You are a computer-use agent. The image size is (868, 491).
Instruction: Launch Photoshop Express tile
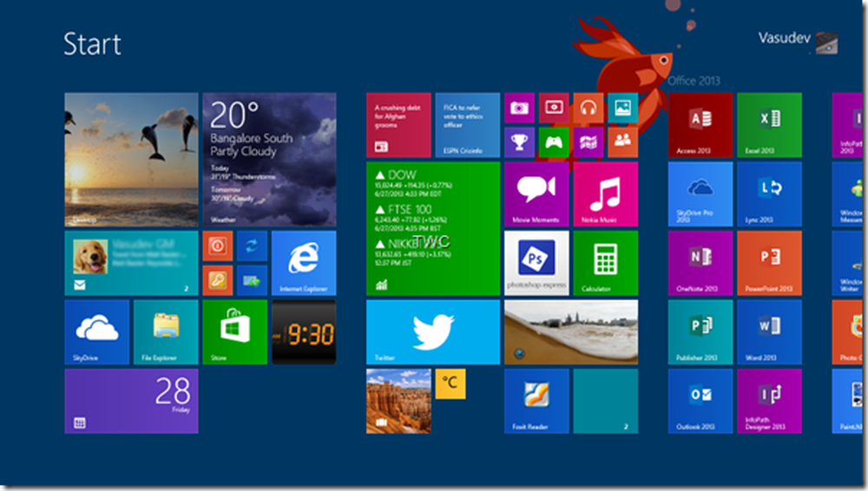(x=536, y=263)
